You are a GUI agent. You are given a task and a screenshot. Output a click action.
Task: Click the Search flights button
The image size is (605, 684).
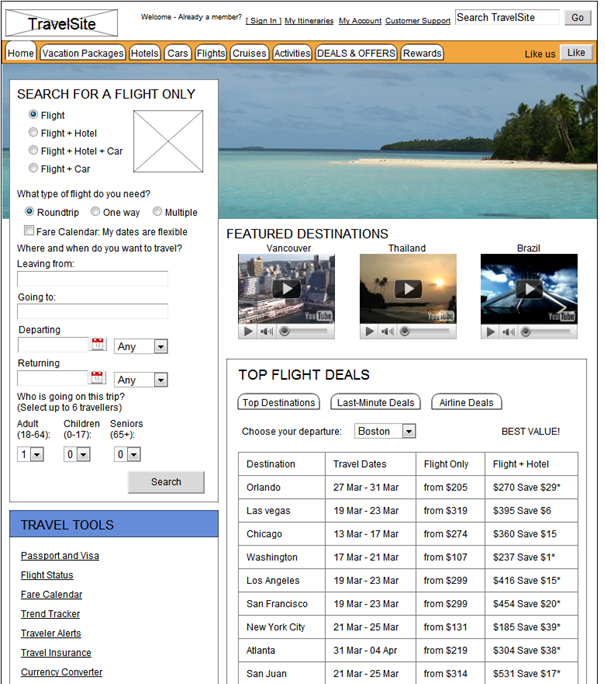pyautogui.click(x=166, y=482)
